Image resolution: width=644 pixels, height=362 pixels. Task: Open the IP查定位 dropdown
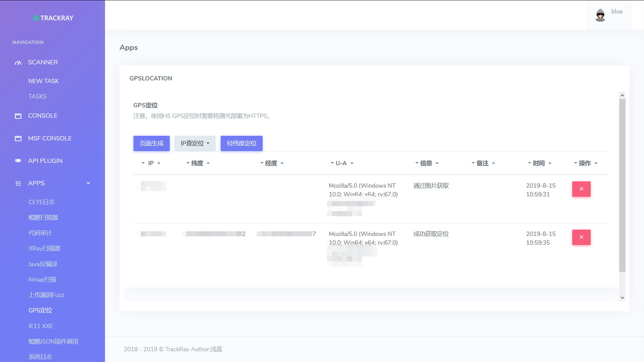pyautogui.click(x=195, y=143)
